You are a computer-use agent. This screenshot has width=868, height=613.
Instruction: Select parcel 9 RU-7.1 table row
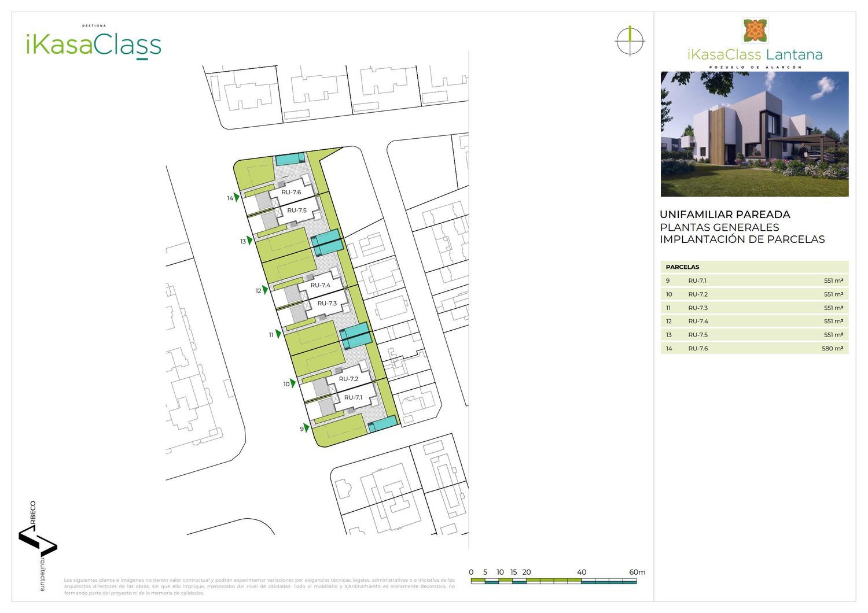pos(754,281)
